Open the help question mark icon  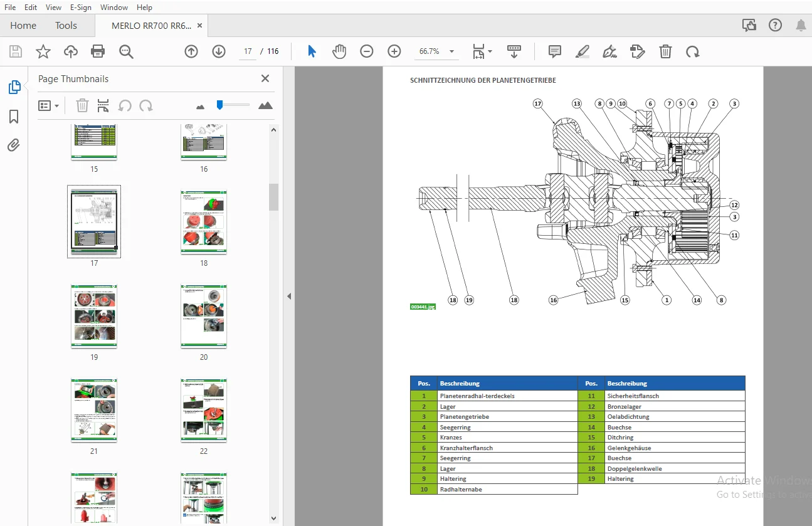point(775,26)
